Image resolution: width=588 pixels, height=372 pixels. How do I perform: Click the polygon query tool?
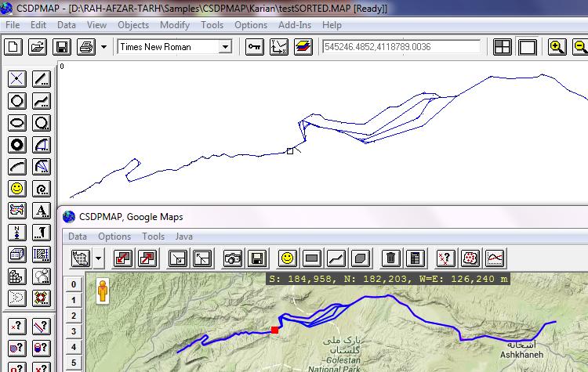coord(17,349)
